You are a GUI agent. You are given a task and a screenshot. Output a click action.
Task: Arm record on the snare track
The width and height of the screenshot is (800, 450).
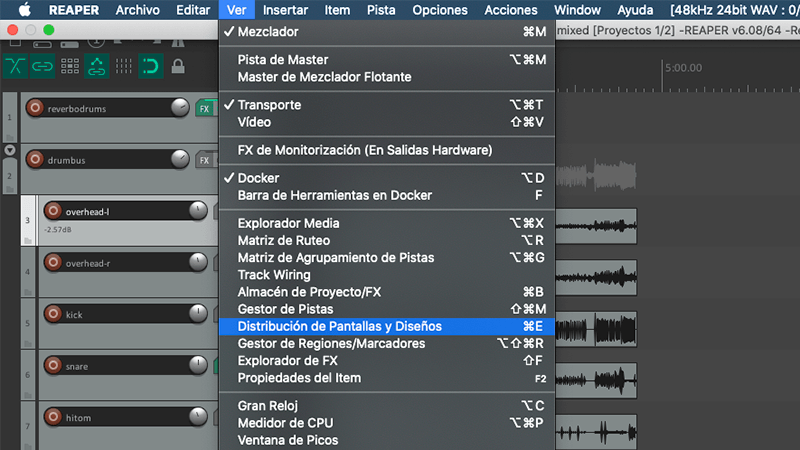pyautogui.click(x=52, y=366)
